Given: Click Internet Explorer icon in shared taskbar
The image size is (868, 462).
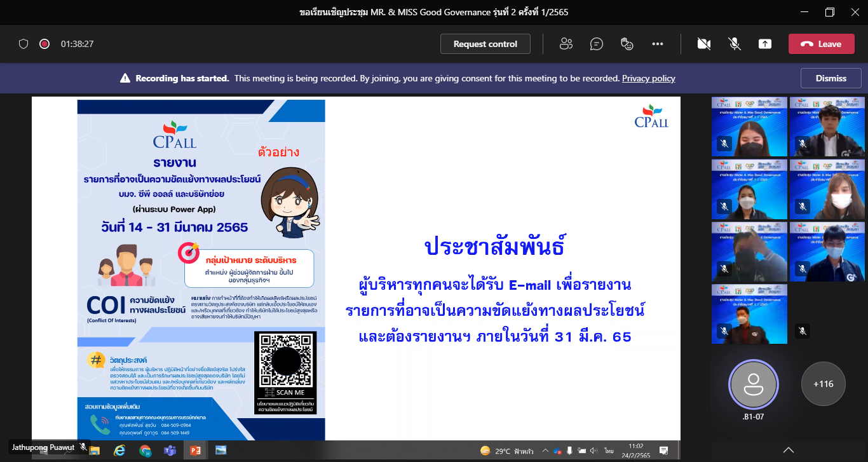Looking at the screenshot, I should click(x=119, y=451).
